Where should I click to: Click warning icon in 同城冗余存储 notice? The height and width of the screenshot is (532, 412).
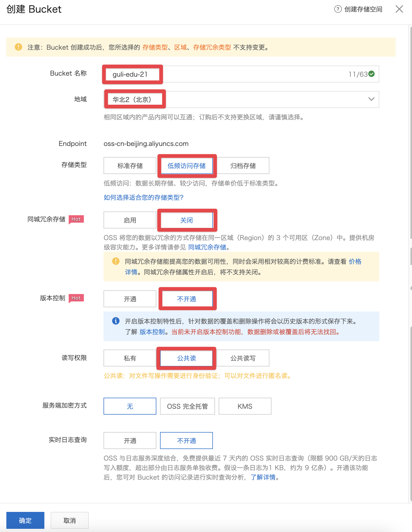[x=116, y=261]
